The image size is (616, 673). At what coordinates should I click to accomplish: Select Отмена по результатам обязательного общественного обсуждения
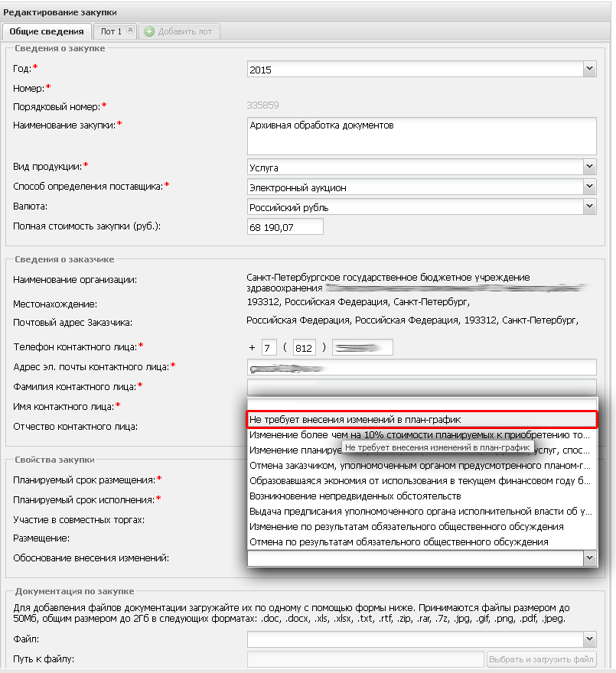click(422, 542)
